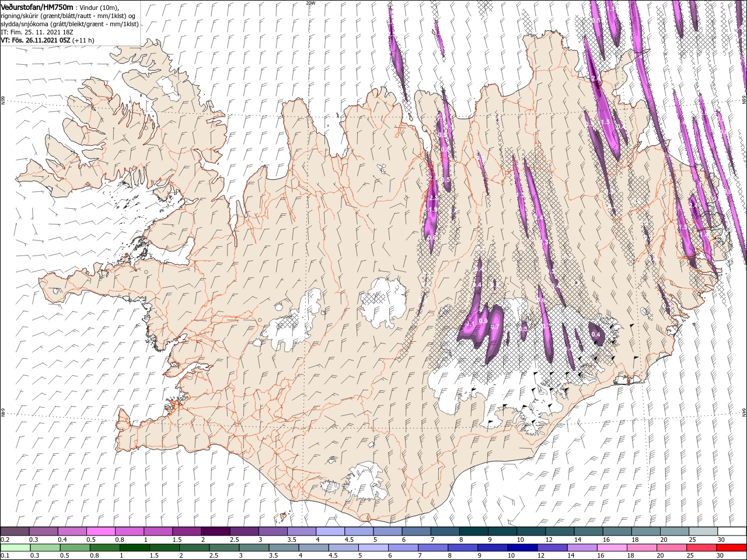Viewport: 747px width, 560px height.
Task: Click the 'rigning/skúrir' legend description line
Action: pyautogui.click(x=68, y=16)
